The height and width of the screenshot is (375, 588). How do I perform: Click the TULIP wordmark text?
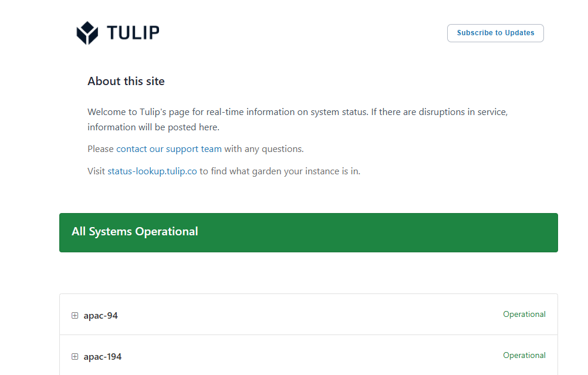133,33
